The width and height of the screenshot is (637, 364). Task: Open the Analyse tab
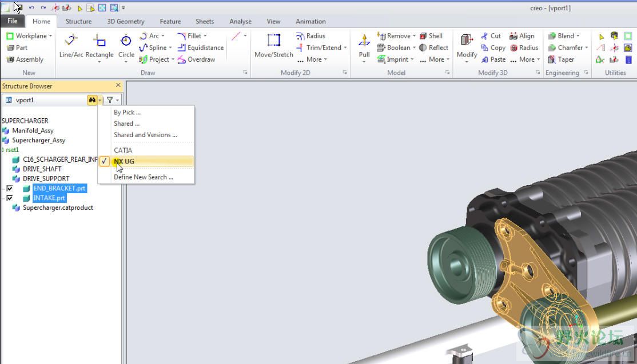pos(240,22)
